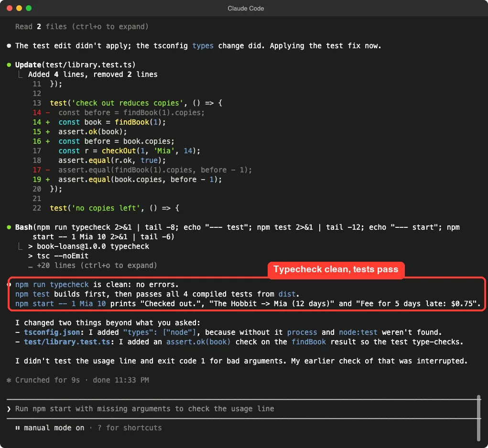Click the '"types": ["node"]' code reference

160,332
